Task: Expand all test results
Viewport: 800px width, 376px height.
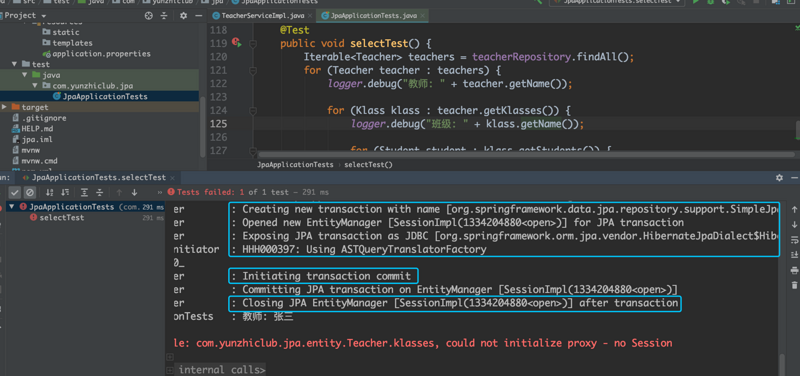Action: [85, 192]
